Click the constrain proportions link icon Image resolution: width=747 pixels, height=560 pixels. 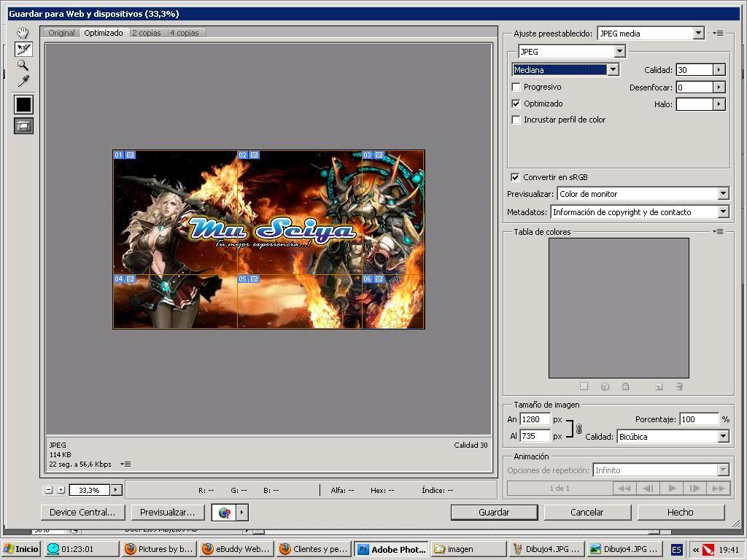tap(578, 429)
